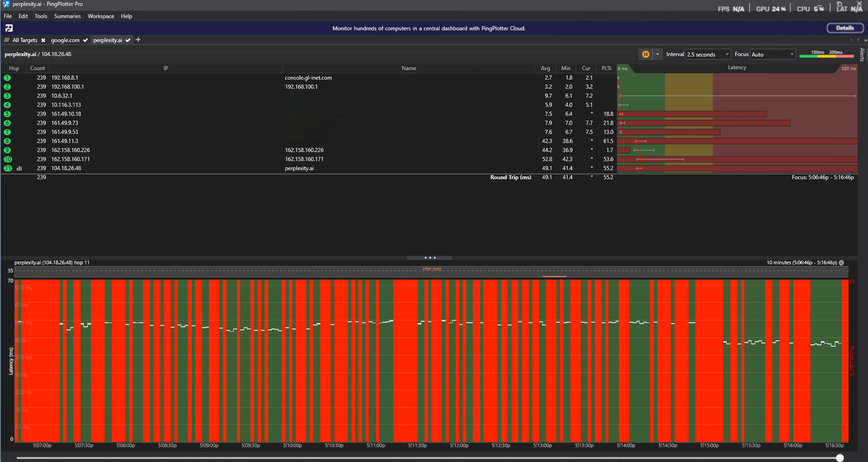Click the Latency graph column header
The image size is (868, 462).
(737, 68)
